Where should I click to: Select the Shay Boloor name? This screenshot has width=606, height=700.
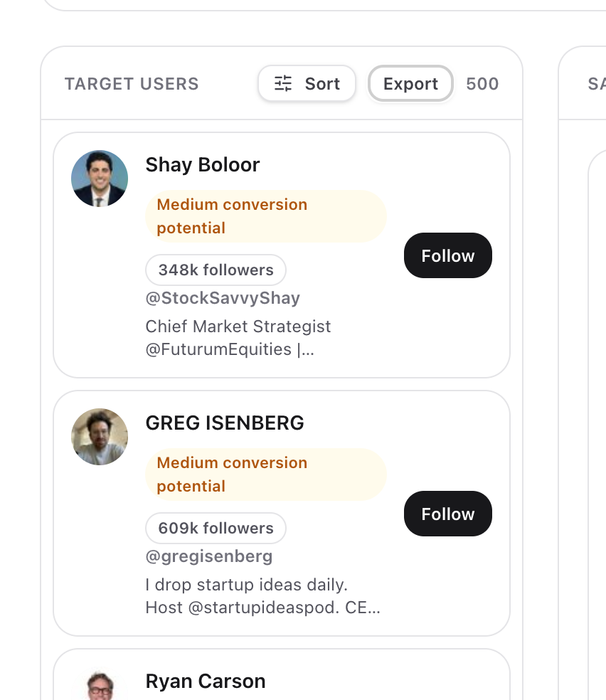(203, 165)
